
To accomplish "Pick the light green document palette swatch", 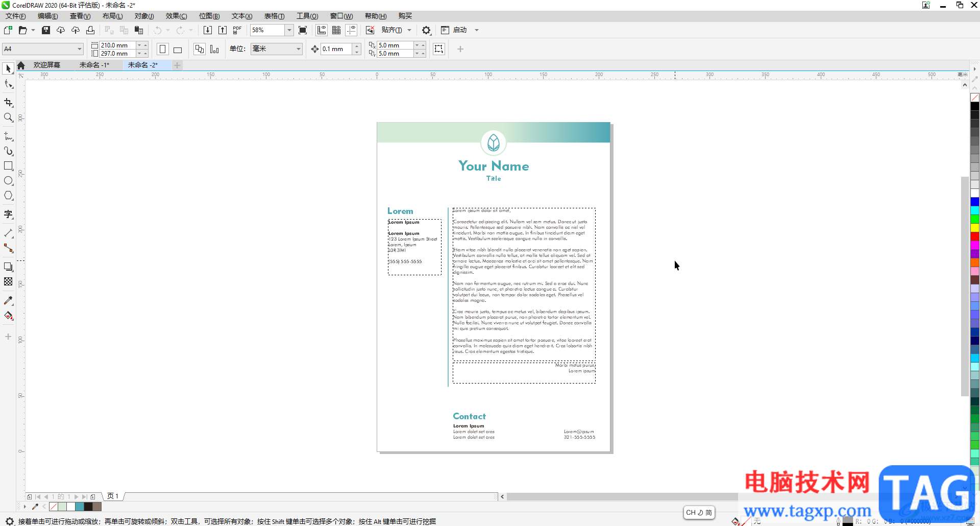I will pyautogui.click(x=62, y=507).
